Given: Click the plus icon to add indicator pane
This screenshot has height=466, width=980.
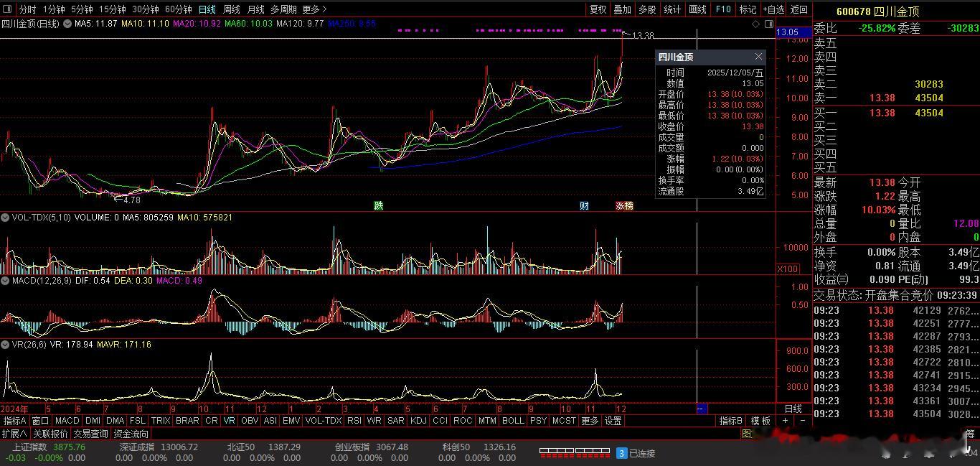Looking at the screenshot, I should click(x=786, y=421).
